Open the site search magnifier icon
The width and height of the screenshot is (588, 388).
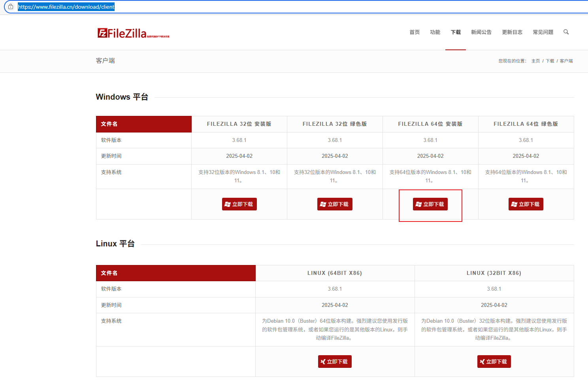566,32
